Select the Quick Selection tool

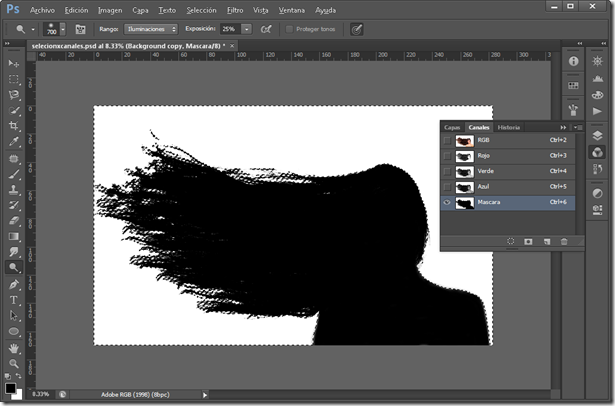point(14,111)
